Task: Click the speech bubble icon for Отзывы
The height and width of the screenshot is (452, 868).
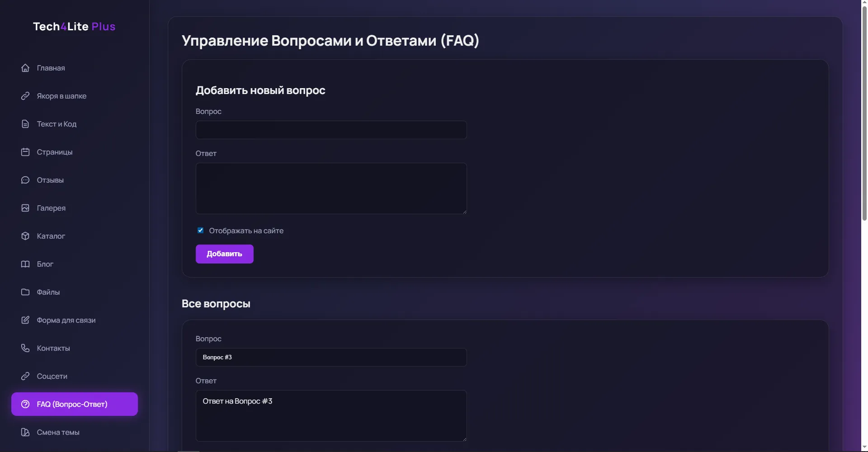Action: (25, 180)
